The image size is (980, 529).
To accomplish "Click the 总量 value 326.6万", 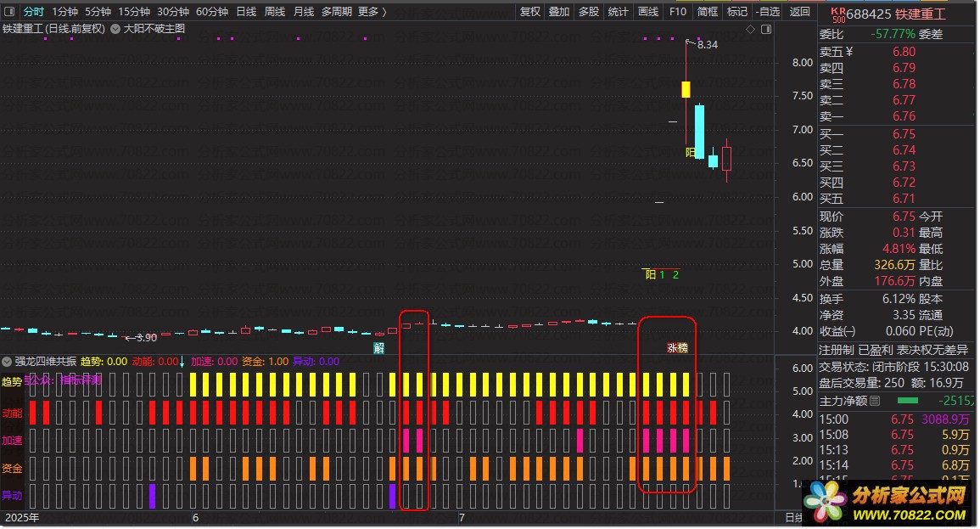I will (894, 265).
